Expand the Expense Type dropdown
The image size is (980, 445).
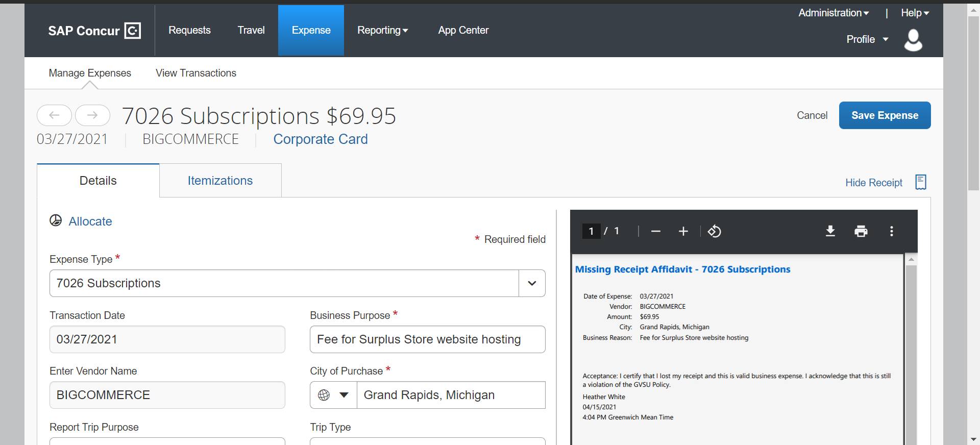[532, 283]
